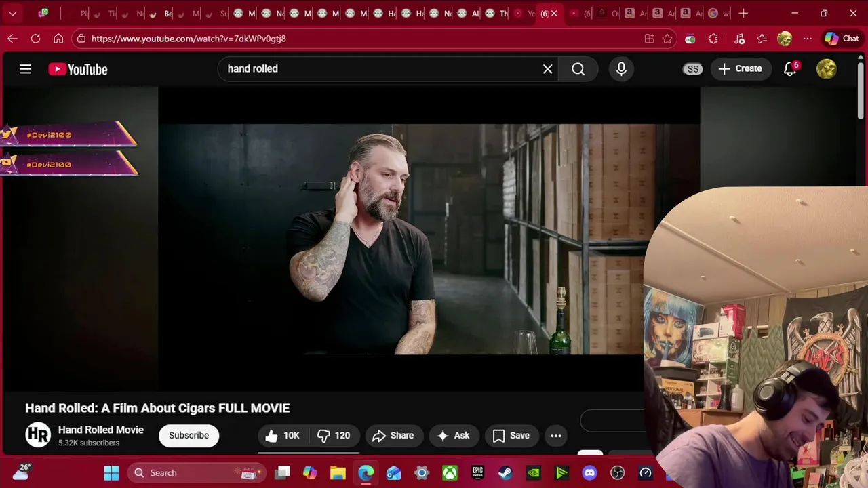This screenshot has width=868, height=488.
Task: Open the NVIDIA app from the taskbar
Action: (x=534, y=473)
